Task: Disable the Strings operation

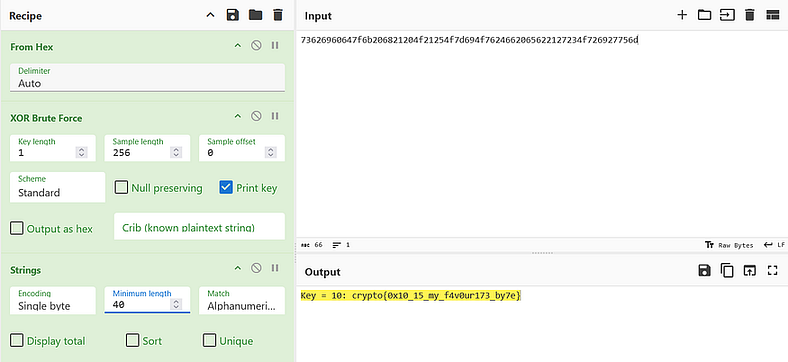Action: point(256,268)
